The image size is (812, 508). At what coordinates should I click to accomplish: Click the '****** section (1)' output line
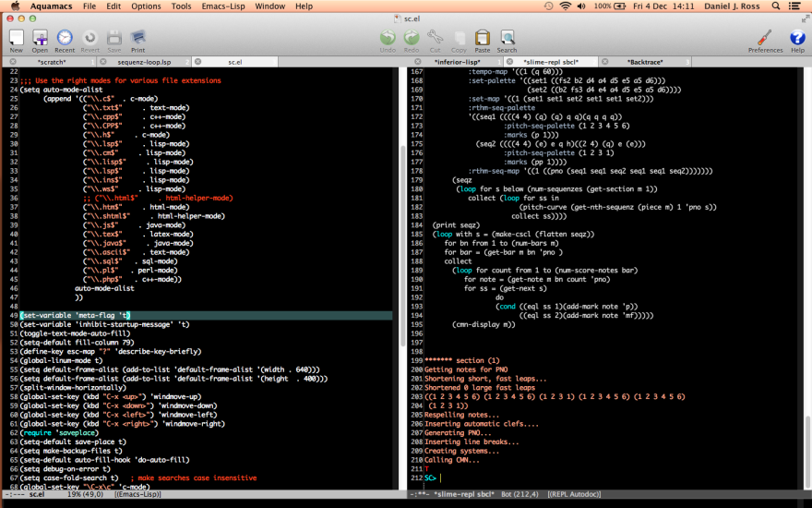coord(462,360)
